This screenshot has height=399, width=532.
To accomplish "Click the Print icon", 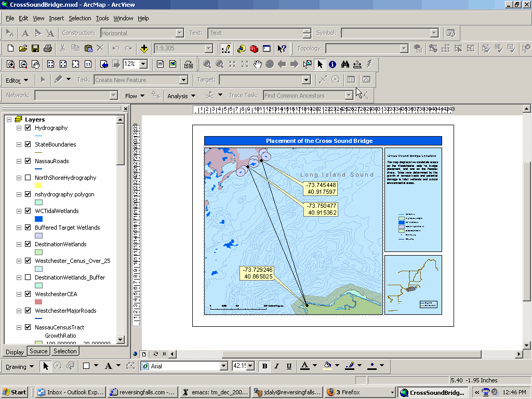I will [48, 49].
